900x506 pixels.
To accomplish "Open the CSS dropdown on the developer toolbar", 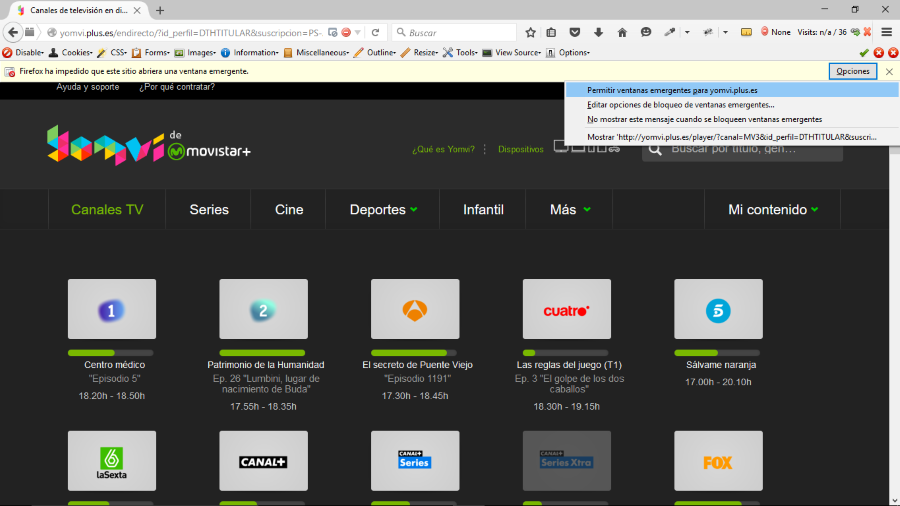I will 112,53.
